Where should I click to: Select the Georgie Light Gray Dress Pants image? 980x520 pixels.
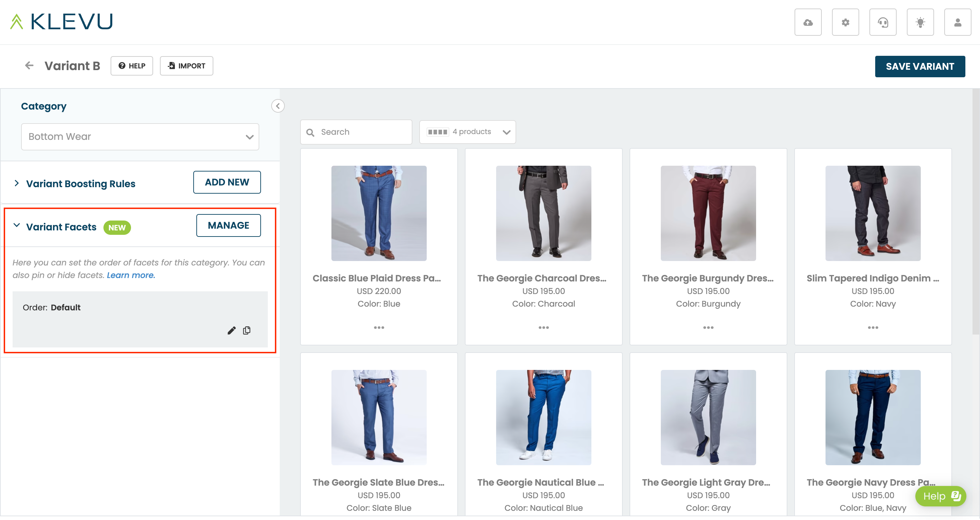(x=708, y=418)
